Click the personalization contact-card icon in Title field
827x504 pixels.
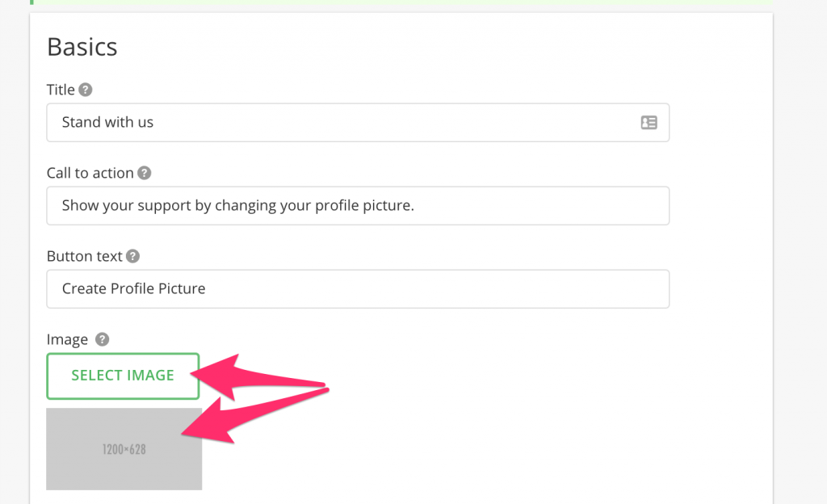tap(649, 122)
